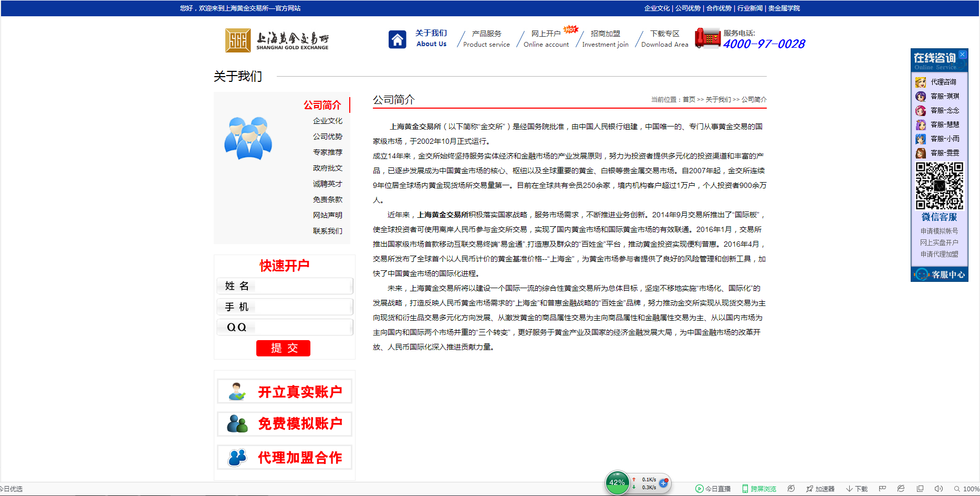This screenshot has width=980, height=496.
Task: Open the 客服中心 headset button
Action: click(x=940, y=275)
